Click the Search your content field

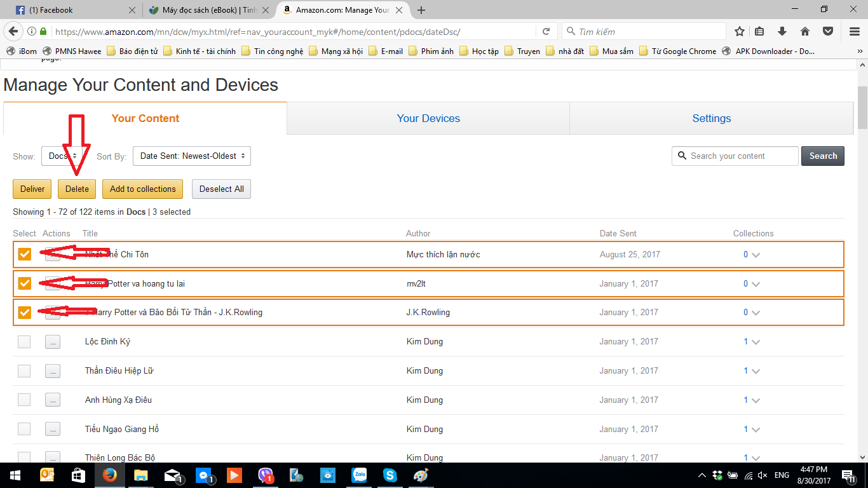pos(735,156)
